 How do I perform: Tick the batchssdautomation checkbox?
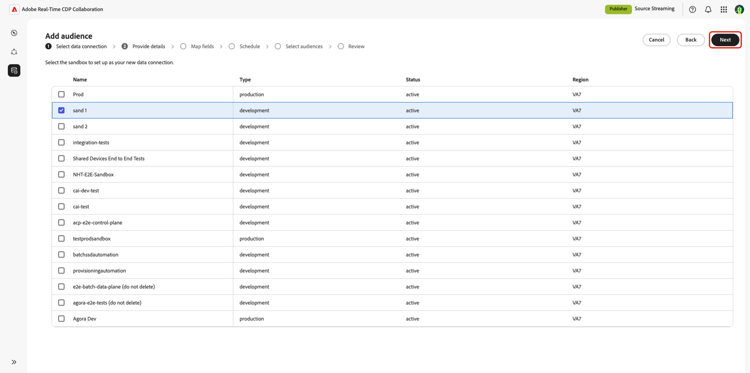(x=61, y=254)
